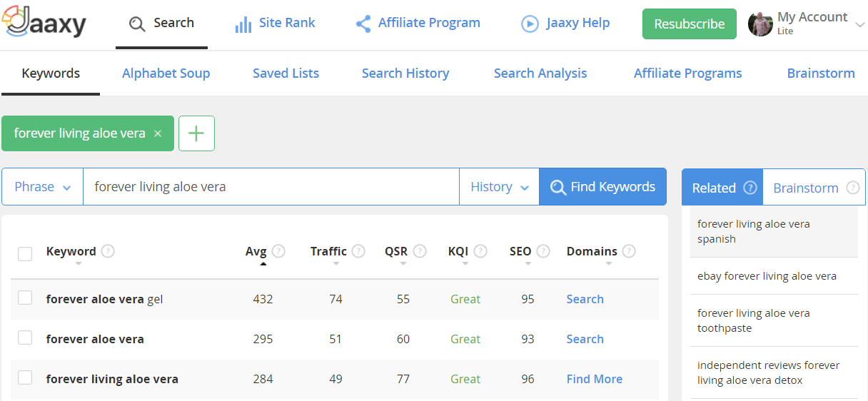Screen dimensions: 868x401
Task: Expand the History dropdown
Action: point(499,187)
